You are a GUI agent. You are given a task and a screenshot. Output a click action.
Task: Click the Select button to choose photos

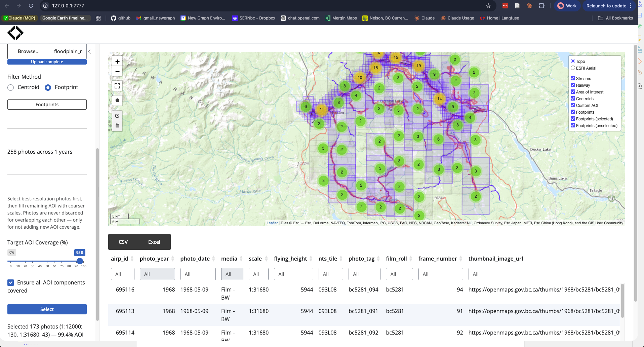coord(47,309)
